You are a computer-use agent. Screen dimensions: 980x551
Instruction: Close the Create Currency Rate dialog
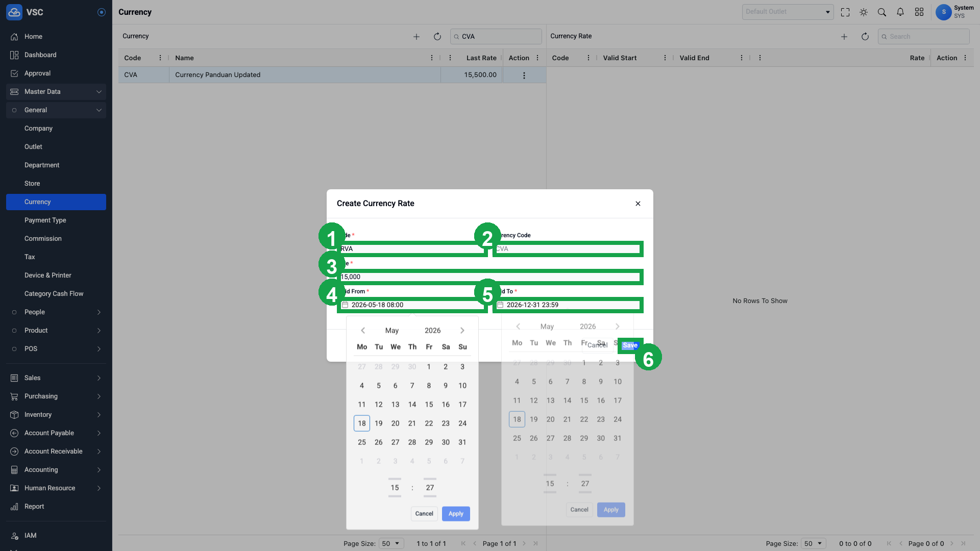(638, 204)
